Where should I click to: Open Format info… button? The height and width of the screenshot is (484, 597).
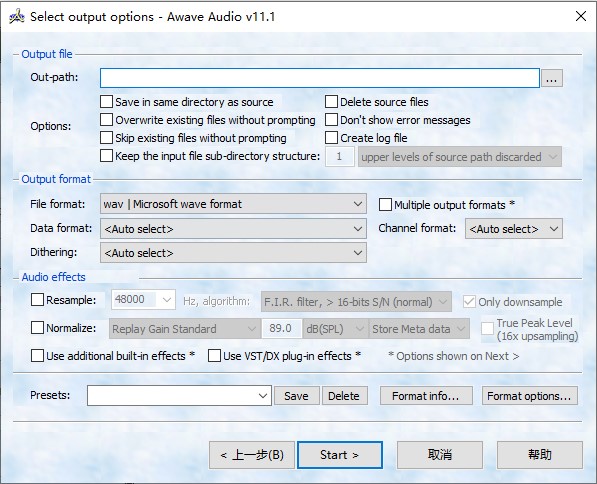pyautogui.click(x=426, y=396)
